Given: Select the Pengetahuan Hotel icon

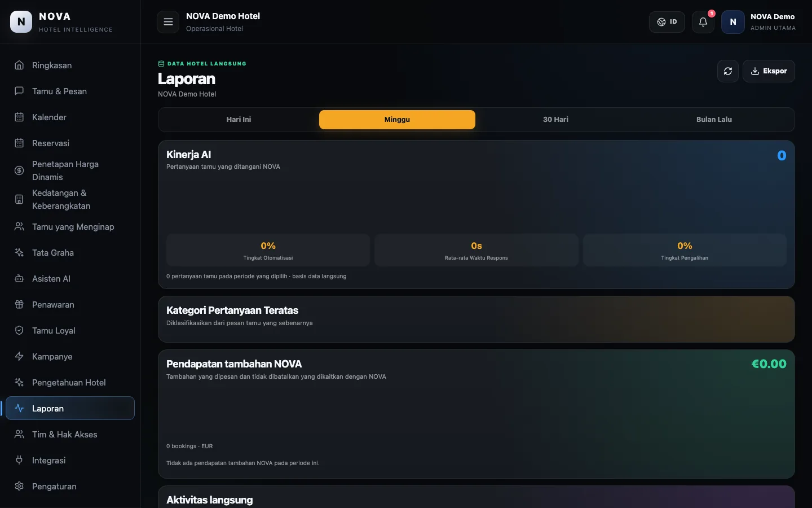Looking at the screenshot, I should (x=19, y=383).
